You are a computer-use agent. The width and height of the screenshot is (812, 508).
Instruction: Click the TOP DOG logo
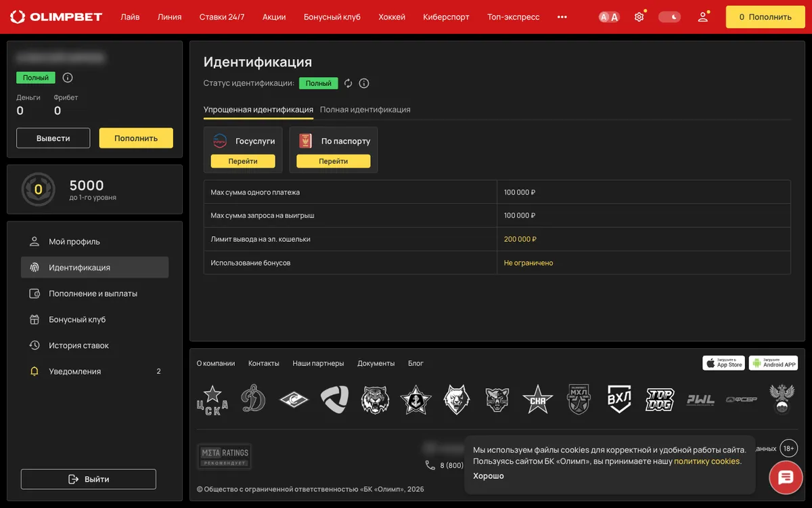[660, 400]
